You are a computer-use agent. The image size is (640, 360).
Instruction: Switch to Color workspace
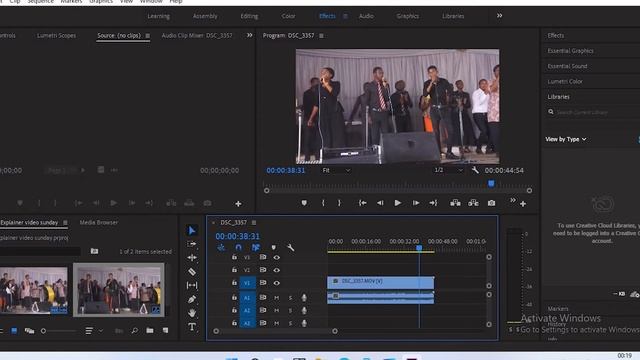(x=288, y=16)
